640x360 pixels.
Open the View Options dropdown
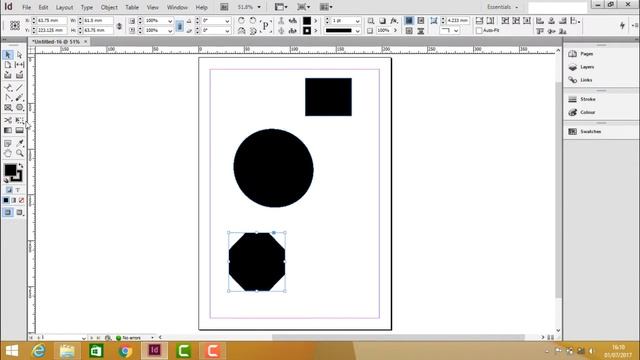tap(280, 7)
